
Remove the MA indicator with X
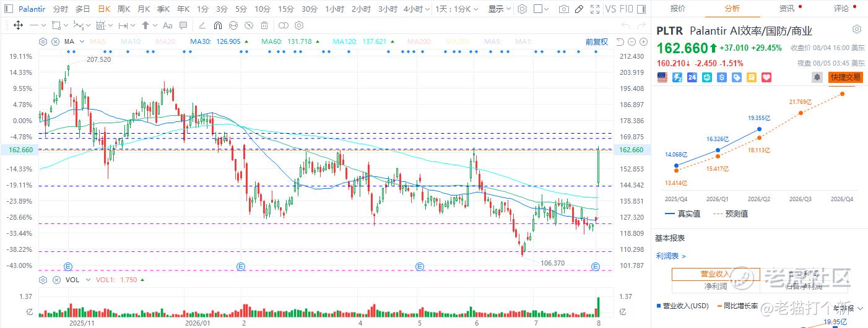pyautogui.click(x=55, y=41)
